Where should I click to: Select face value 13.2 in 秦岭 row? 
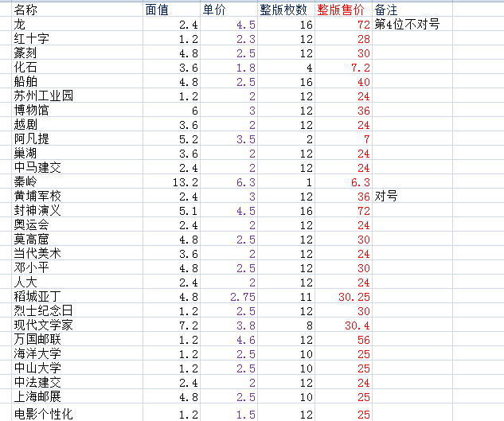tap(171, 182)
